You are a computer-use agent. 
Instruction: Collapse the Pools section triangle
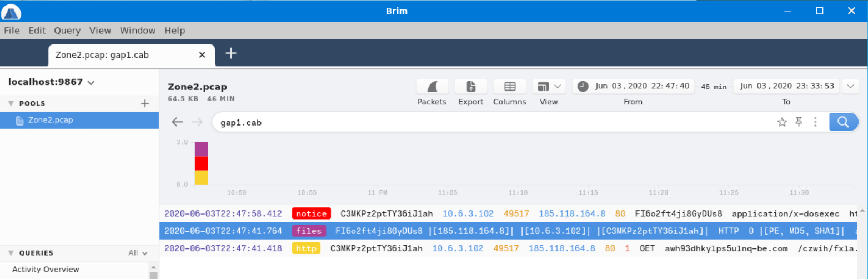[11, 103]
